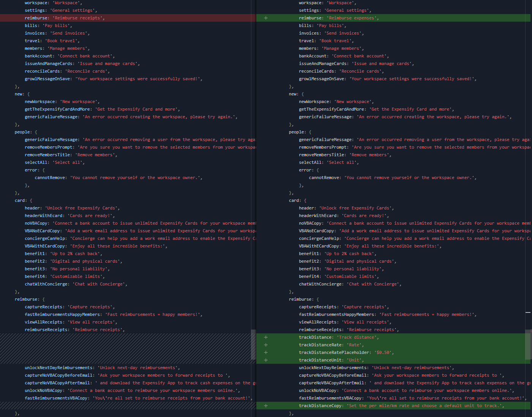Screen dimensions: 532x417
Task: Click 'new: {' in the left pane
Action: [22, 94]
